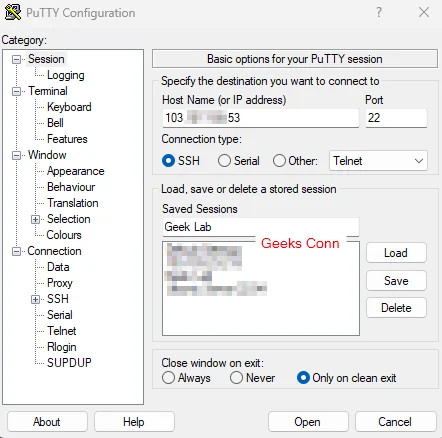Open the SUPDUP category
This screenshot has height=438, width=442.
pyautogui.click(x=69, y=363)
